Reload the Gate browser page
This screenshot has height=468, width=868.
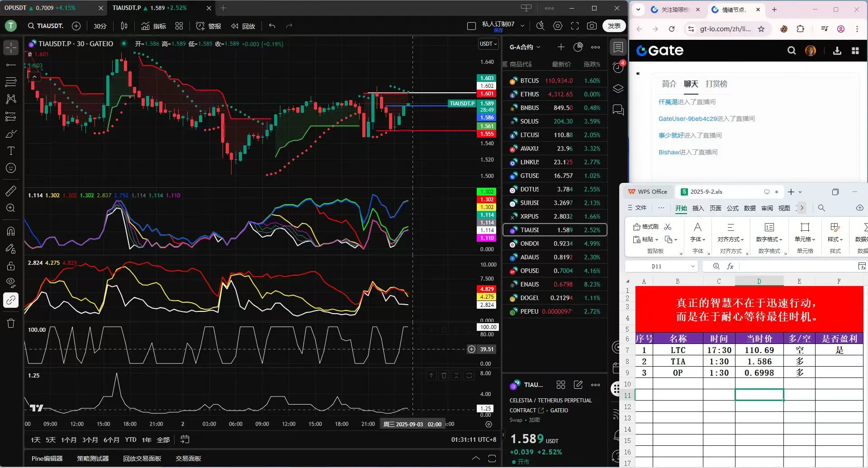[x=672, y=29]
